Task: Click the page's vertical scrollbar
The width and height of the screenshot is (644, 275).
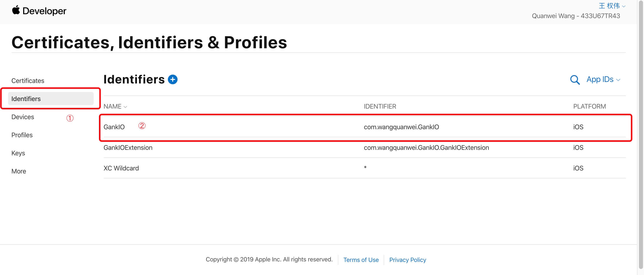Action: coord(641,136)
